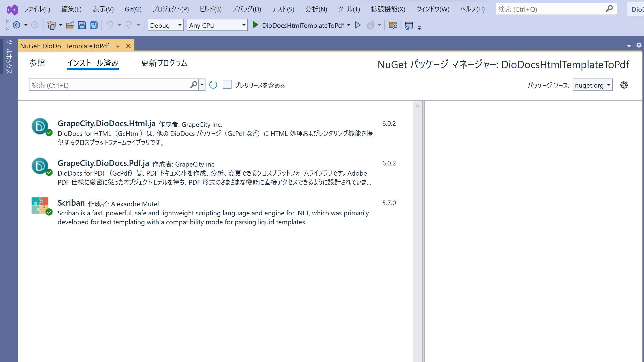Open file using the folder icon
Viewport: 644px width, 362px height.
pyautogui.click(x=70, y=25)
